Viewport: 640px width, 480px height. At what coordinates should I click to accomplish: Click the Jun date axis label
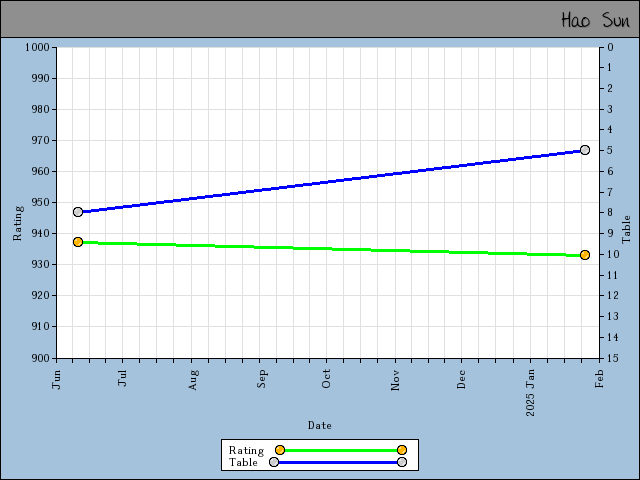pyautogui.click(x=56, y=379)
